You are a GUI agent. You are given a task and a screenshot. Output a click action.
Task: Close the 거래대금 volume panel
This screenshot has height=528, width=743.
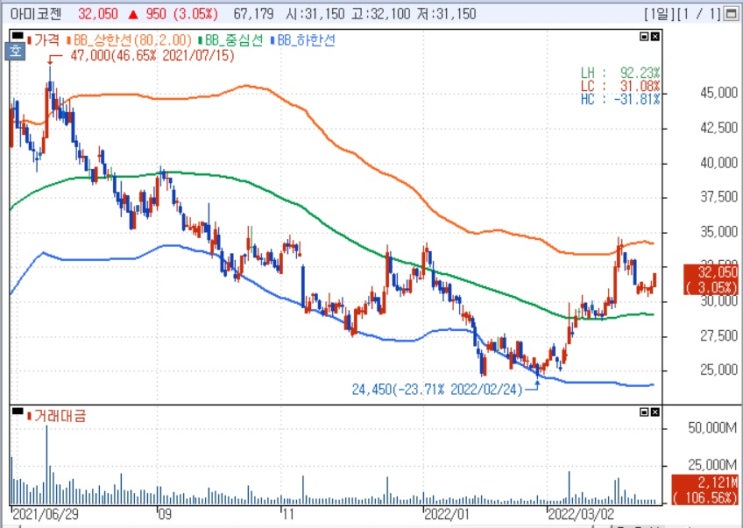click(655, 412)
